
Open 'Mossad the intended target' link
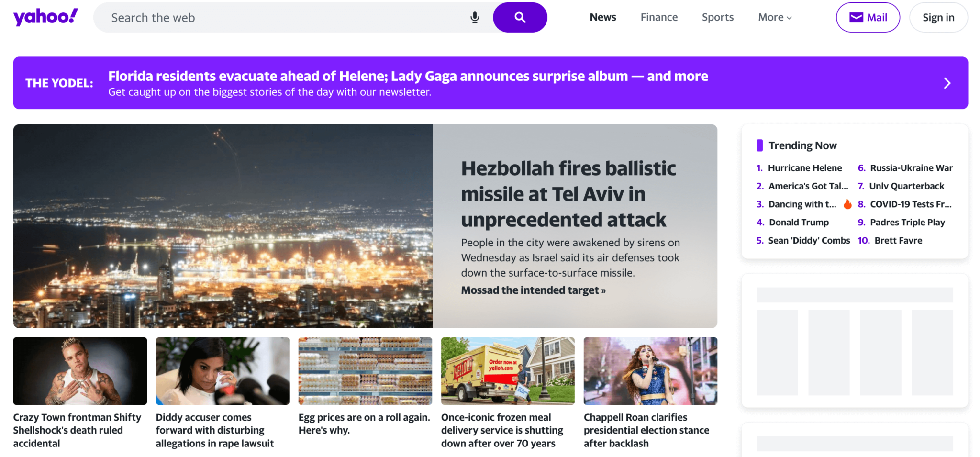[533, 290]
